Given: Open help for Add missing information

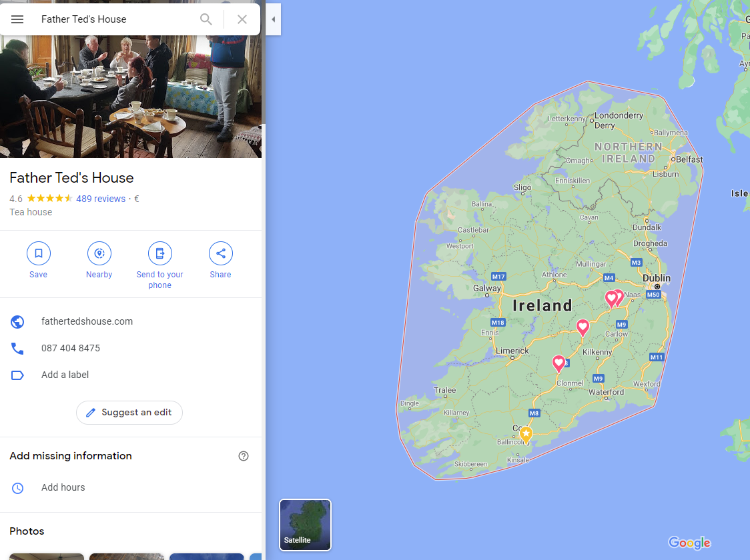Looking at the screenshot, I should [244, 456].
